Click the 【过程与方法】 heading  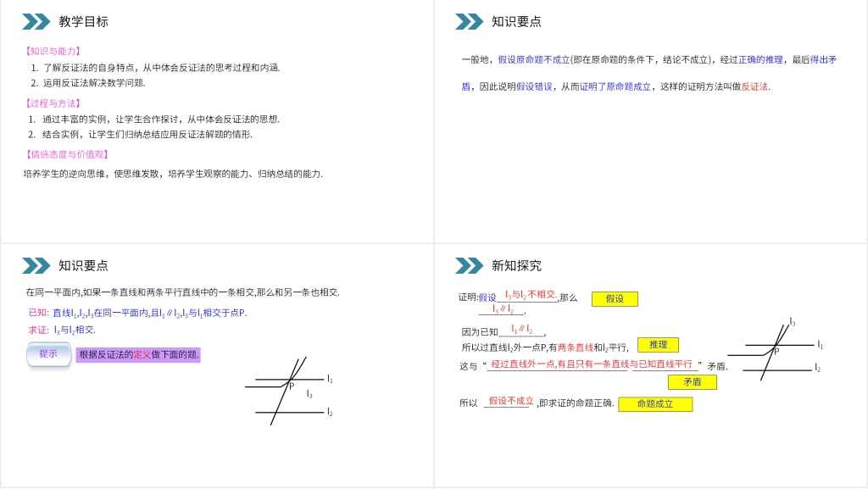53,103
